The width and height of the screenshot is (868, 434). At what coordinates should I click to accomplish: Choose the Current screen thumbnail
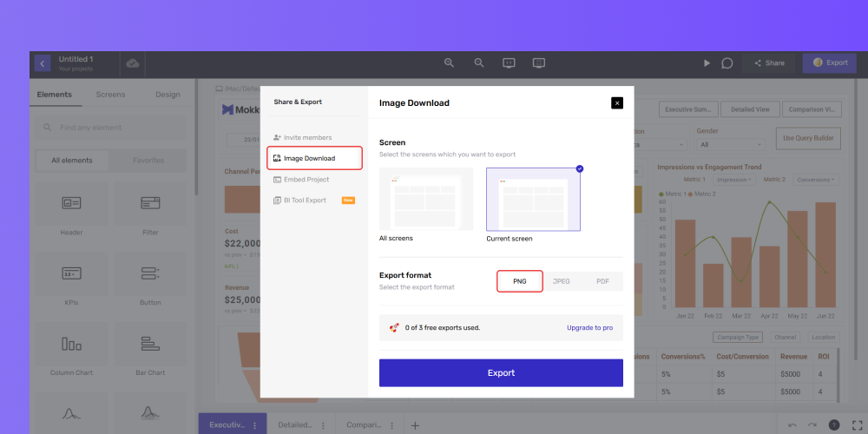(x=533, y=199)
